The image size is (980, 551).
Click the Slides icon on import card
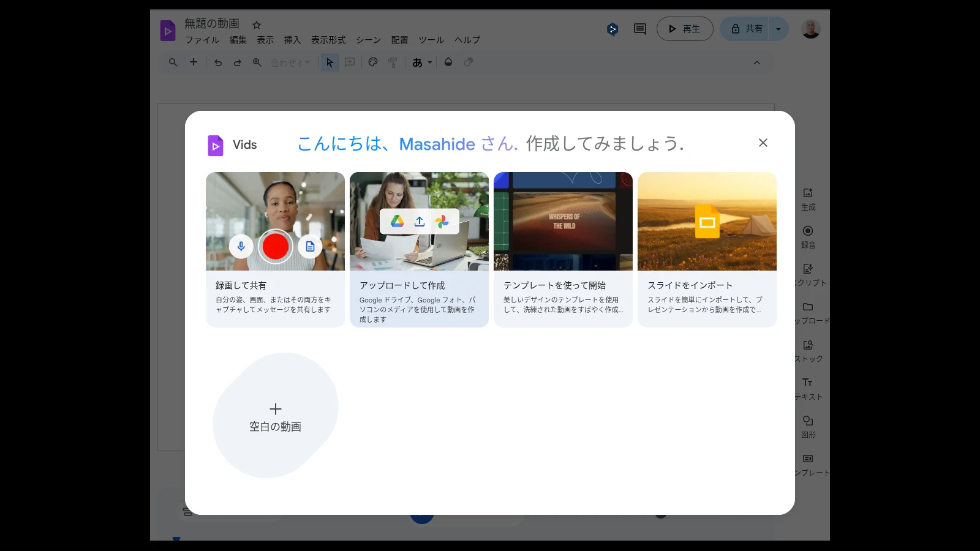707,221
